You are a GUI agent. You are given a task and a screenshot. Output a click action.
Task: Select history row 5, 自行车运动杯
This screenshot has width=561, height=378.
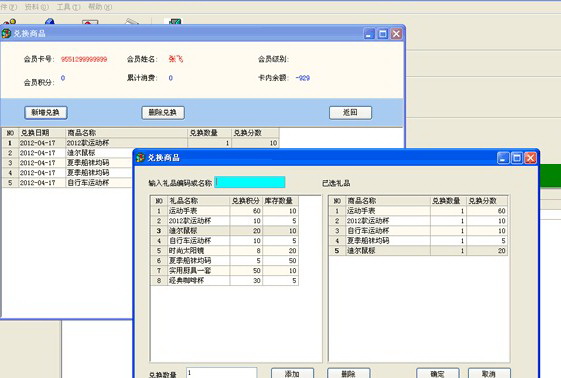click(x=68, y=183)
